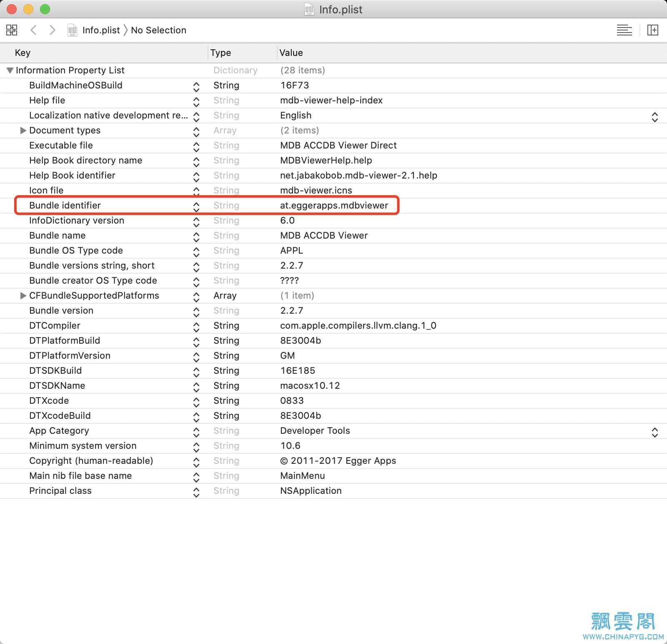The width and height of the screenshot is (667, 644).
Task: Select the Bundle identifier key
Action: (x=65, y=205)
